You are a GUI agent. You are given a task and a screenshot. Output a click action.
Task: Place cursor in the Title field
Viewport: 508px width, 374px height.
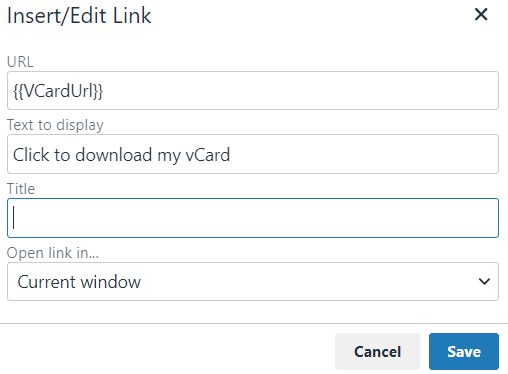coord(253,218)
